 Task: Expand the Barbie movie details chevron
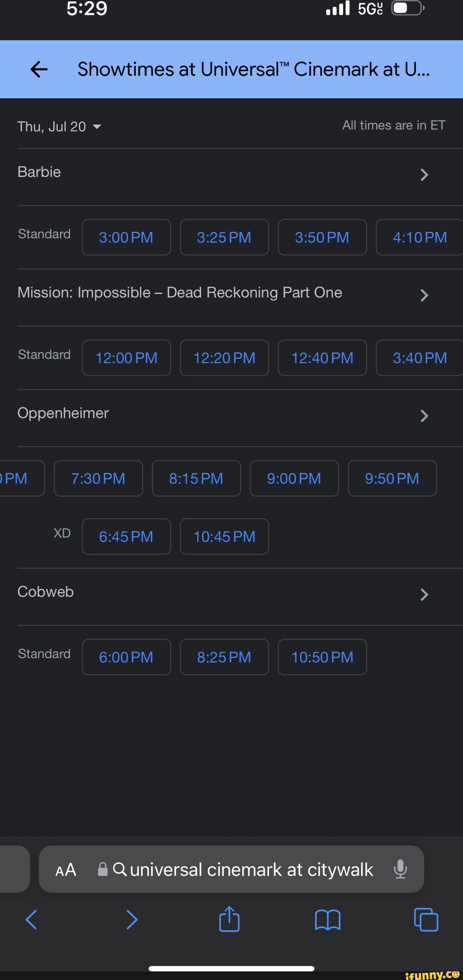[424, 174]
